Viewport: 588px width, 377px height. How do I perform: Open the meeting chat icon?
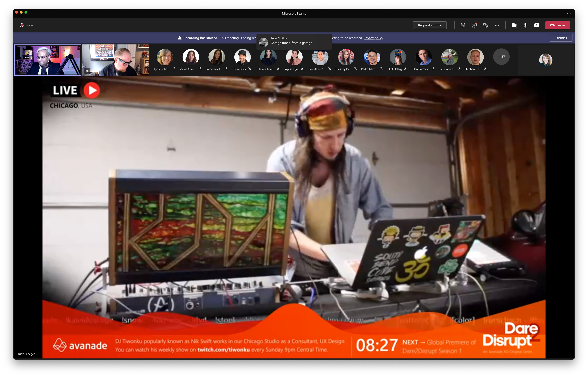474,25
